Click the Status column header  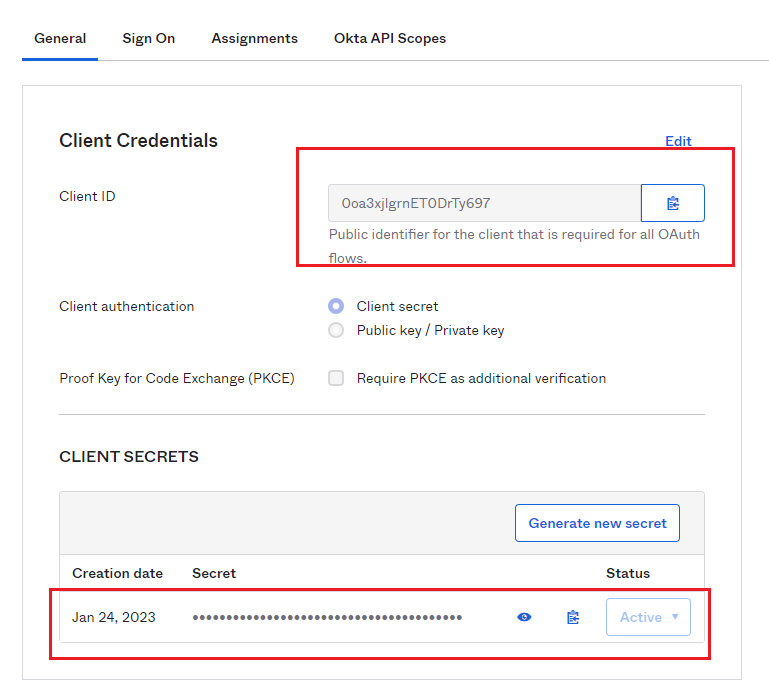(x=627, y=573)
